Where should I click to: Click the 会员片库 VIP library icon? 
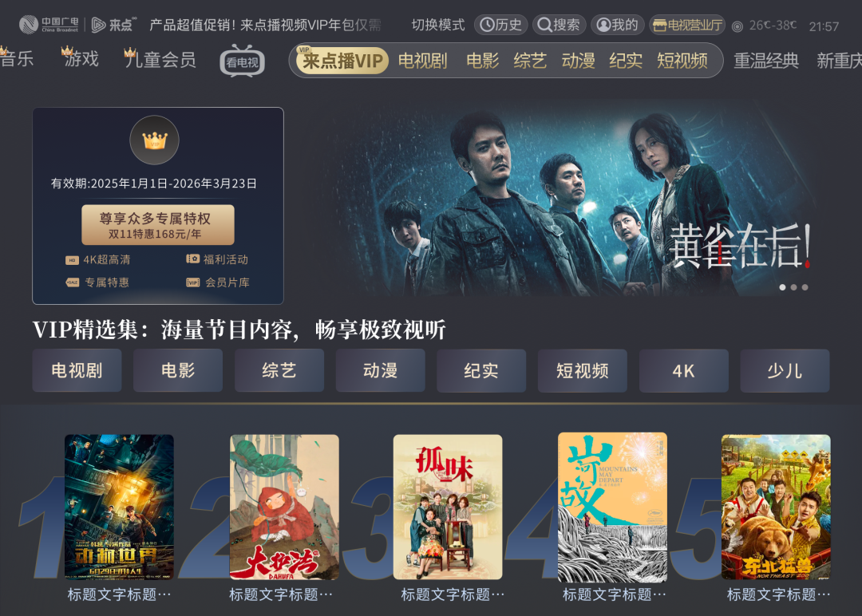point(192,282)
